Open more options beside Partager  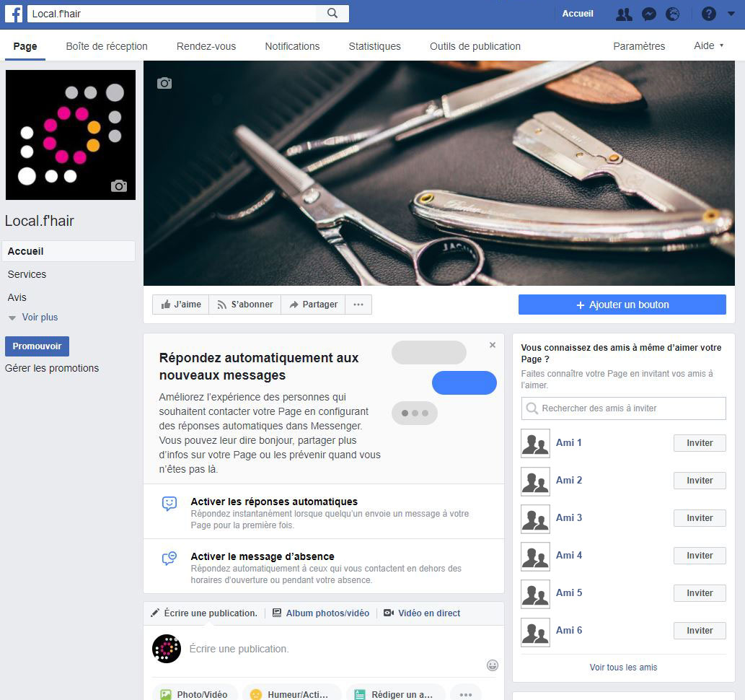click(x=358, y=305)
